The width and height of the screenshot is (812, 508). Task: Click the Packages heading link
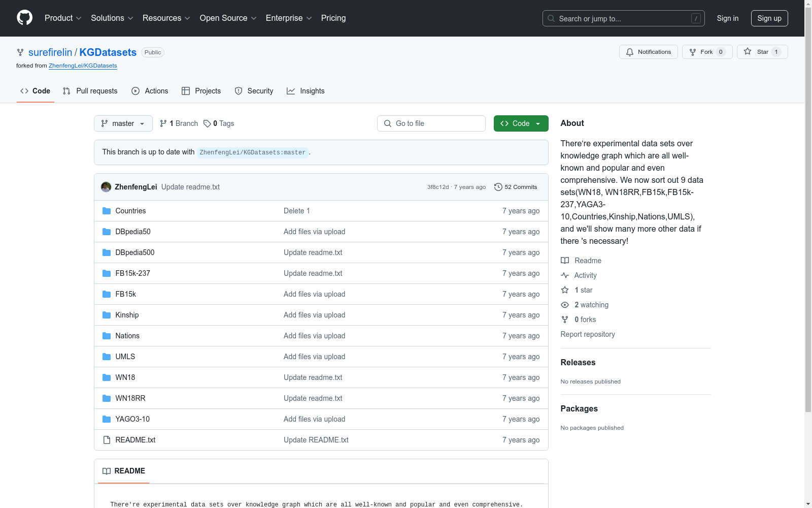(579, 408)
